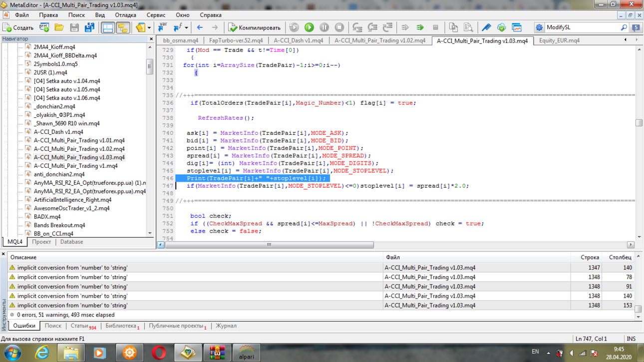Toggle the Toolbox panel button in toolbar
The width and height of the screenshot is (644, 362).
point(123,27)
